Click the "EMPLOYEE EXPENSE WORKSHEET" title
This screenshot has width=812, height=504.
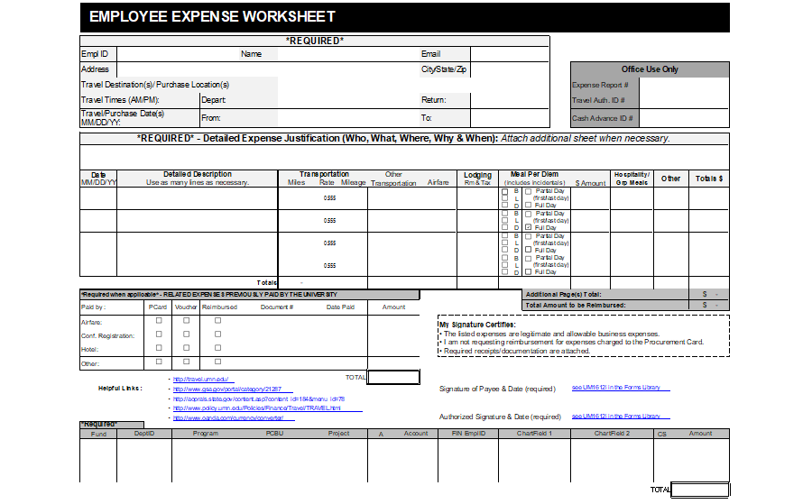[x=212, y=16]
